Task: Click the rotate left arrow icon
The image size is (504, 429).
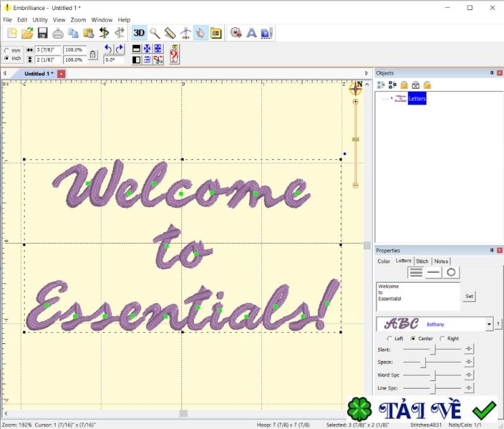Action: 108,49
